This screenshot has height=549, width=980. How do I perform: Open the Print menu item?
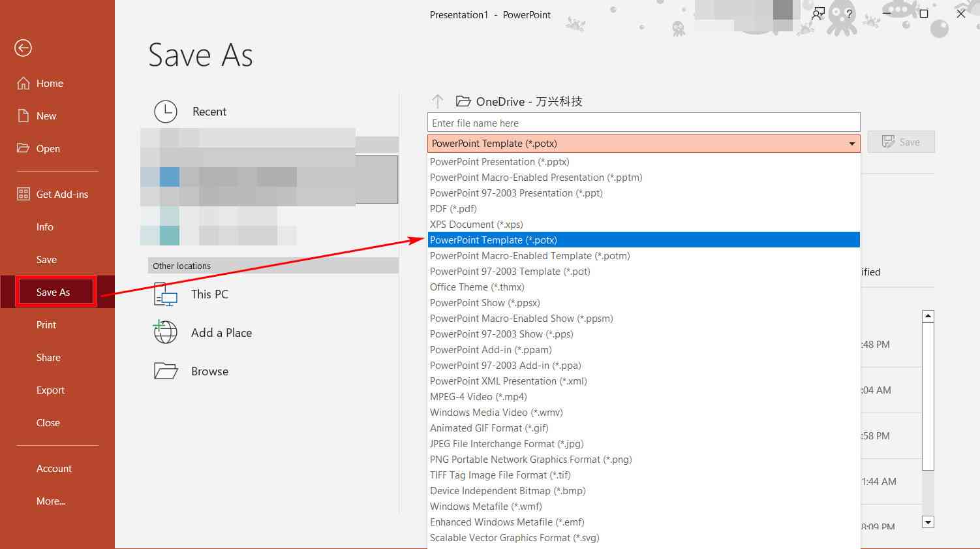click(x=46, y=324)
